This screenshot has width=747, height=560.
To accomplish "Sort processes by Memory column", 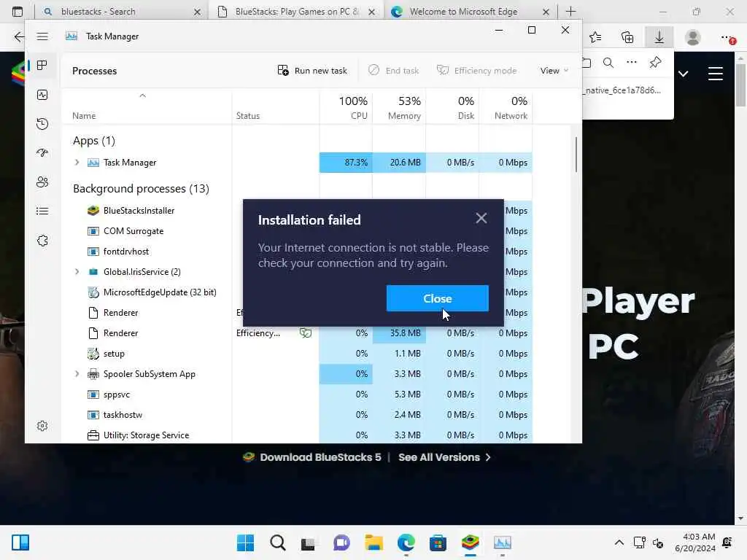I will (x=399, y=108).
